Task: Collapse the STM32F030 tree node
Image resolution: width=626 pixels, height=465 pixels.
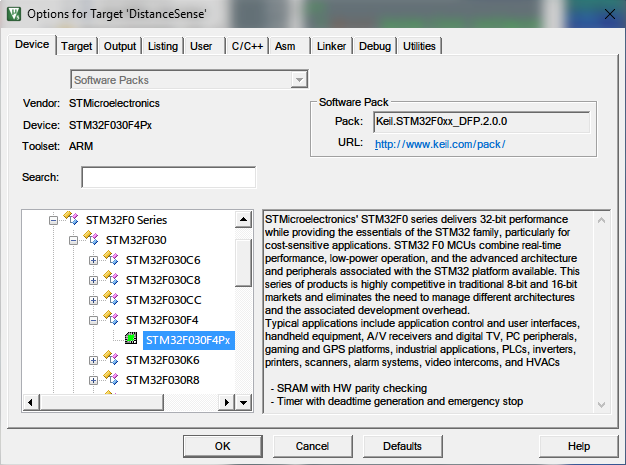Action: point(73,240)
